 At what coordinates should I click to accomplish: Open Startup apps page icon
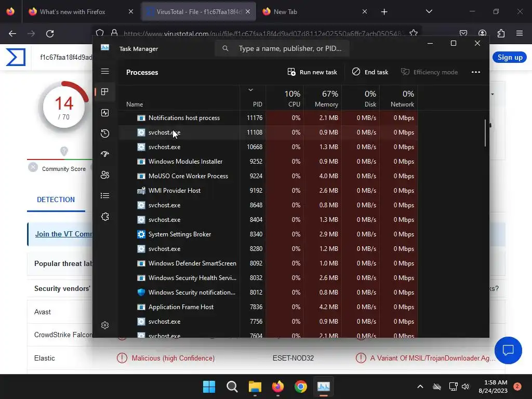pyautogui.click(x=105, y=154)
